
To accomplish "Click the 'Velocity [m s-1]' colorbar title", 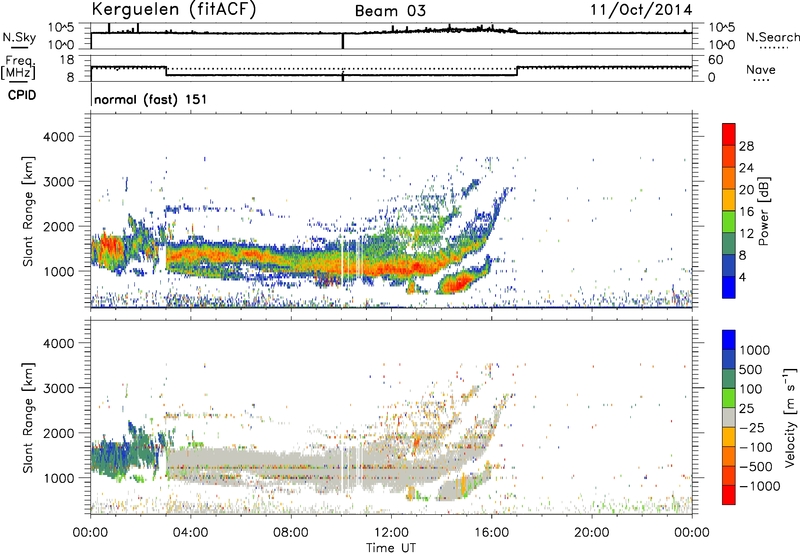I will (x=790, y=417).
